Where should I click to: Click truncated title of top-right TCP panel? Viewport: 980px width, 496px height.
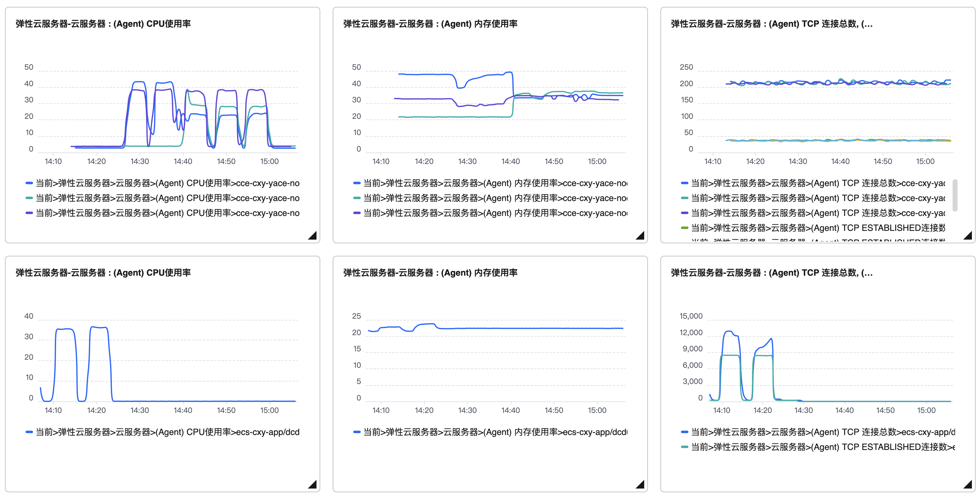pyautogui.click(x=772, y=24)
